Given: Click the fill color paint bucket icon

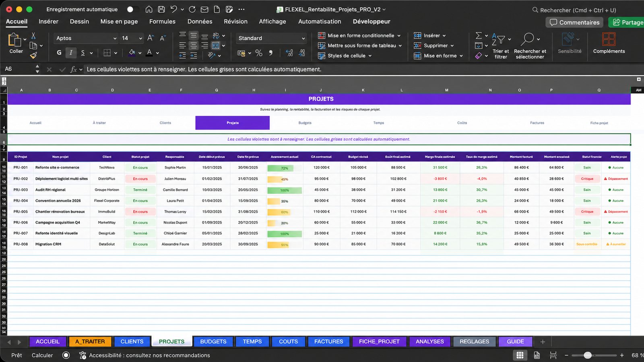Looking at the screenshot, I should [132, 52].
